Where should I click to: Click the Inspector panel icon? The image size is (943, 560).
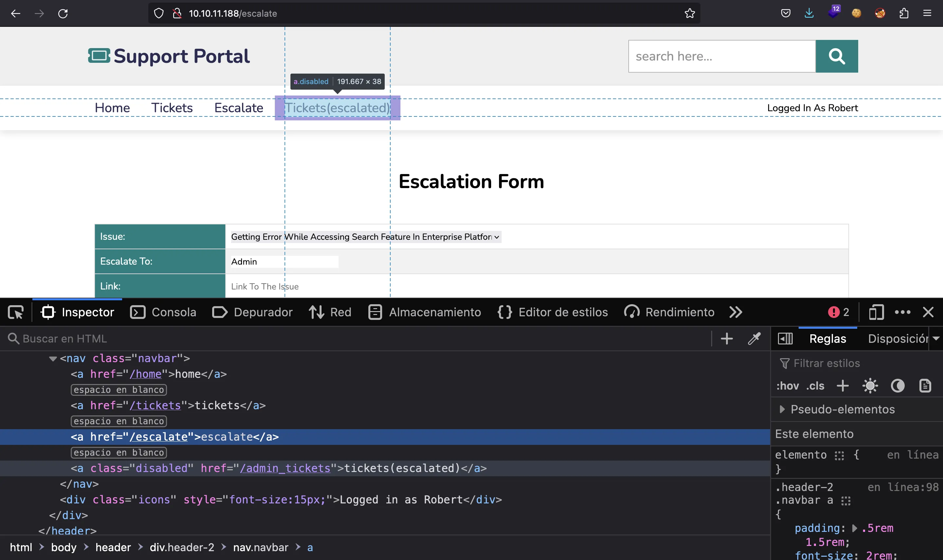(x=47, y=311)
